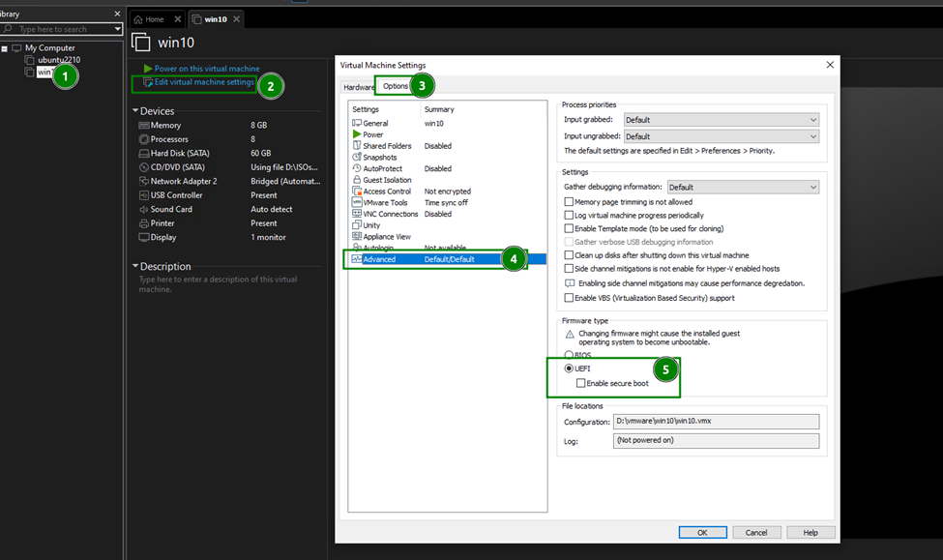Close the Home tab
Image resolution: width=943 pixels, height=560 pixels.
tap(178, 19)
